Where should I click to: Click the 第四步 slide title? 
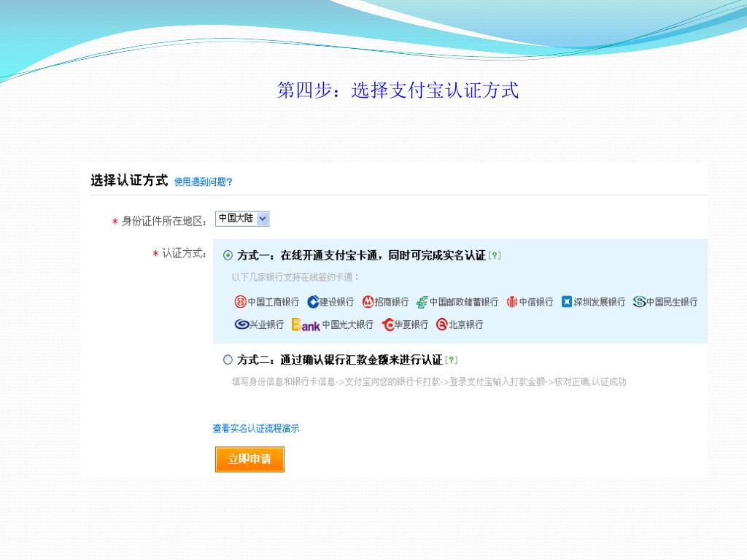(398, 90)
